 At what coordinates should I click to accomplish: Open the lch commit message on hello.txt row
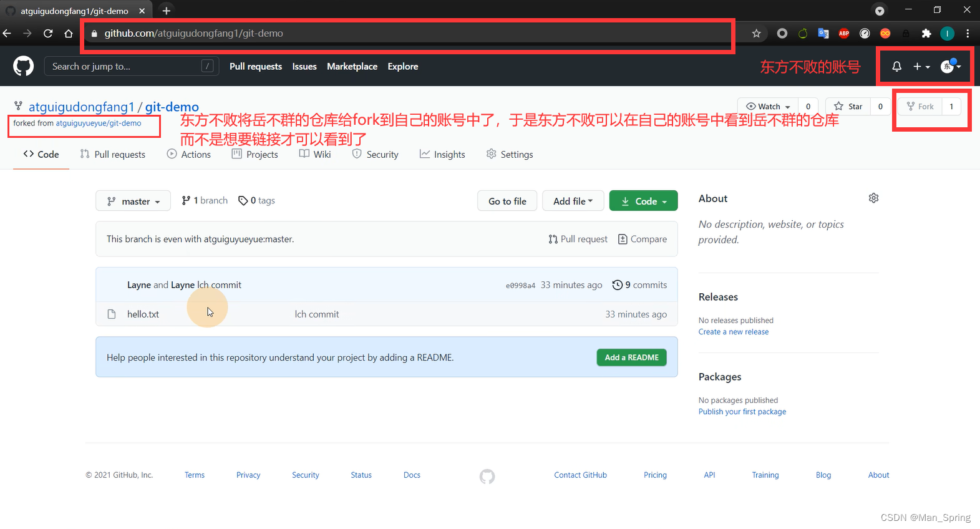[317, 314]
